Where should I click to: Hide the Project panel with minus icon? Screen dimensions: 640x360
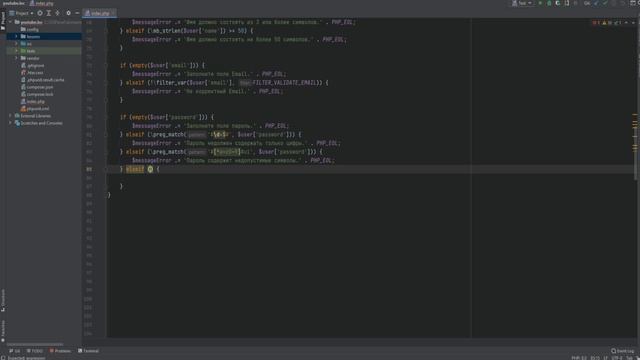click(77, 13)
